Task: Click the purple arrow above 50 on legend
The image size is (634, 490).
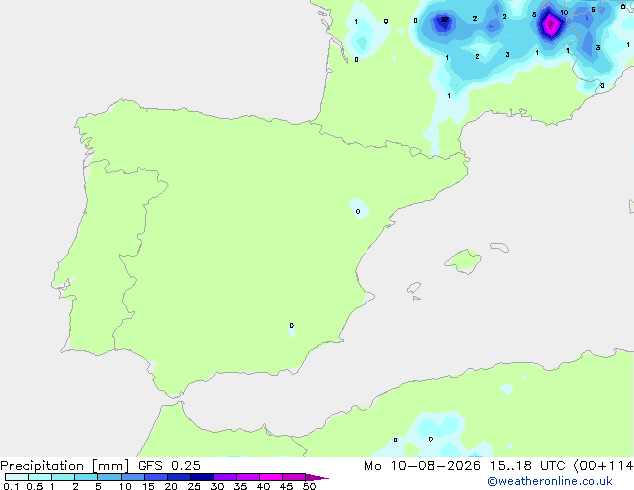Action: point(317,477)
